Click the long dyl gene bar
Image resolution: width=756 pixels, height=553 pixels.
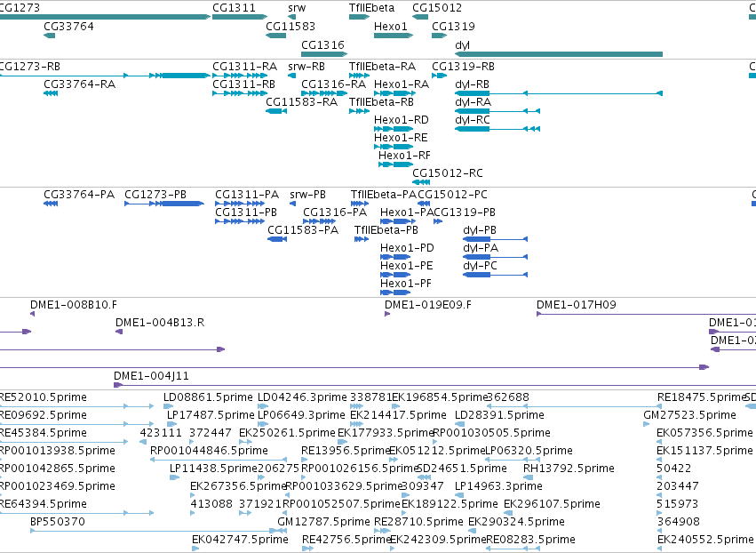coord(559,54)
